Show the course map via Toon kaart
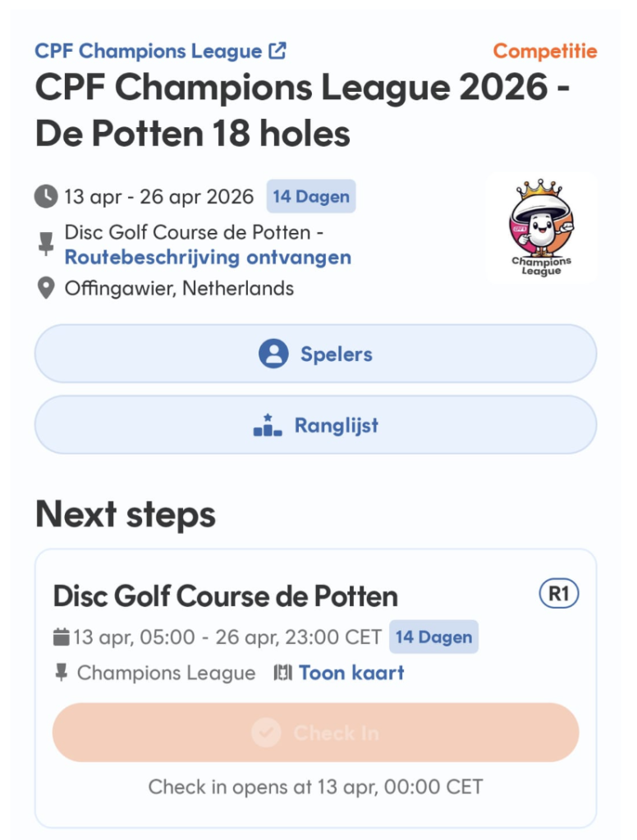This screenshot has height=840, width=637. [351, 673]
